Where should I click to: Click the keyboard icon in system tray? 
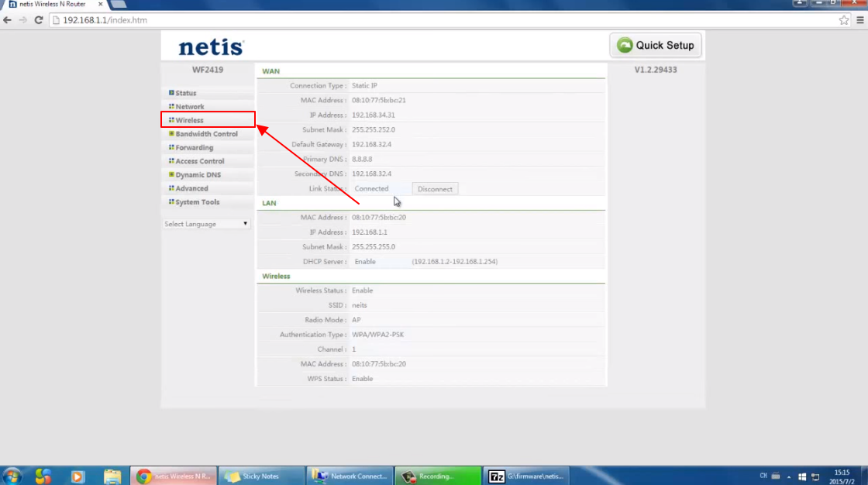point(776,476)
